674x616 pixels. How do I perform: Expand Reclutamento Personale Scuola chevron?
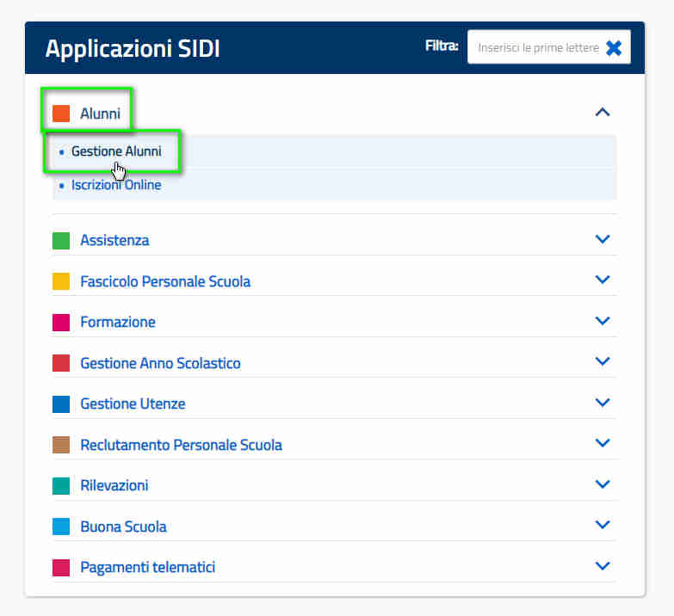[603, 443]
